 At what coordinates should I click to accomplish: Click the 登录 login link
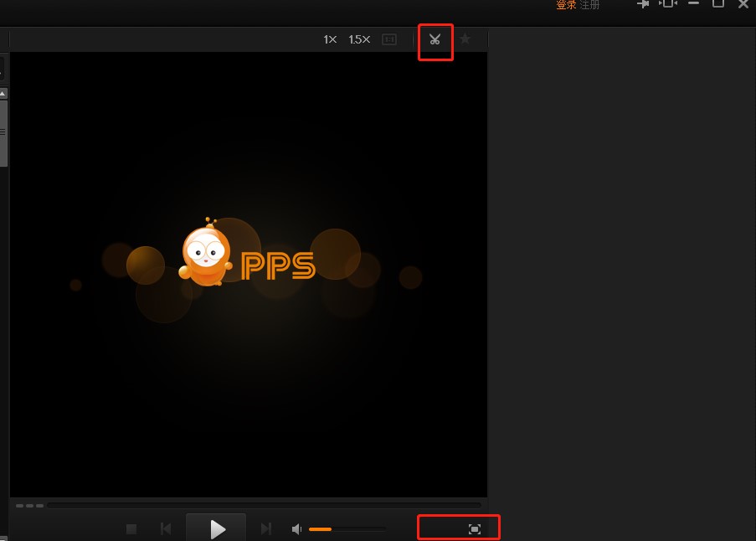(566, 5)
